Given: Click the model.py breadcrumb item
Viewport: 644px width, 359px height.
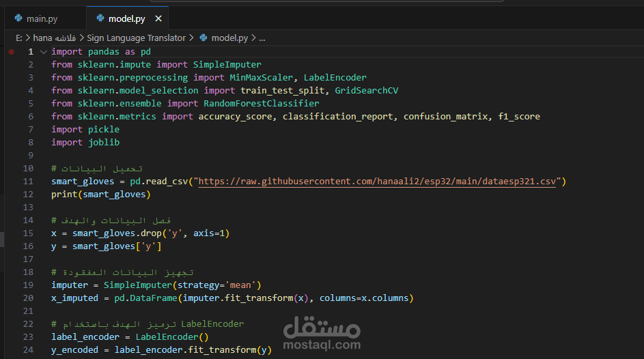Looking at the screenshot, I should click(x=229, y=38).
